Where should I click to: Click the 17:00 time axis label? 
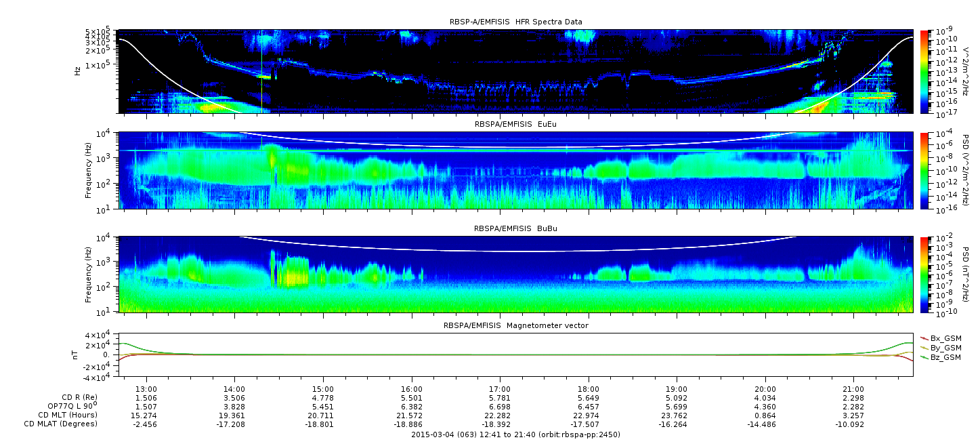[500, 388]
